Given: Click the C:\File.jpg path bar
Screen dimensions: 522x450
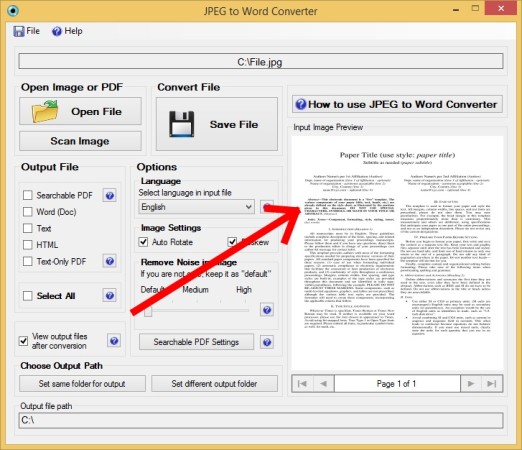Looking at the screenshot, I should tap(261, 62).
